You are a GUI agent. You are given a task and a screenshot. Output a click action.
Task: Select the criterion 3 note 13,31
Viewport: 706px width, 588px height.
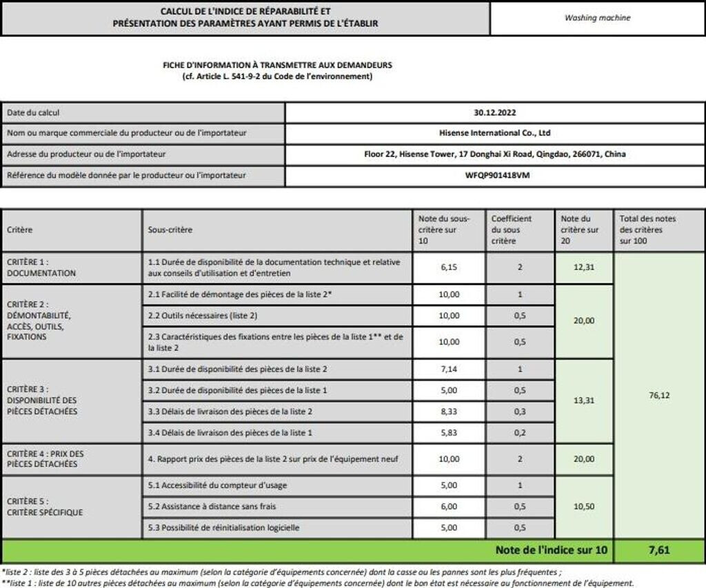583,401
